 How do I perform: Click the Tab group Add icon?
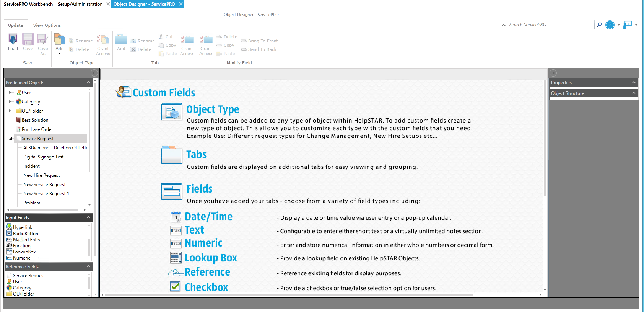point(121,39)
